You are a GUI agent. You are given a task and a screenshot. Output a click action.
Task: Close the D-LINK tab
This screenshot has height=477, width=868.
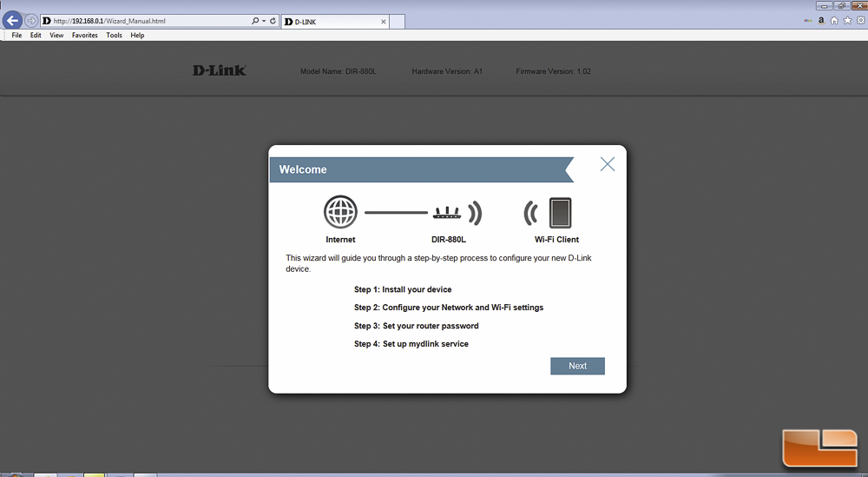tap(383, 22)
